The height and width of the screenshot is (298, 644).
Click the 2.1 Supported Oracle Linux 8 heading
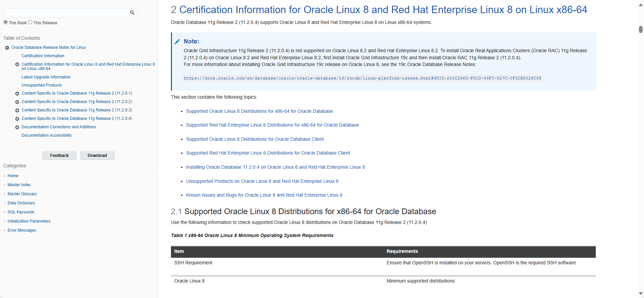[303, 211]
